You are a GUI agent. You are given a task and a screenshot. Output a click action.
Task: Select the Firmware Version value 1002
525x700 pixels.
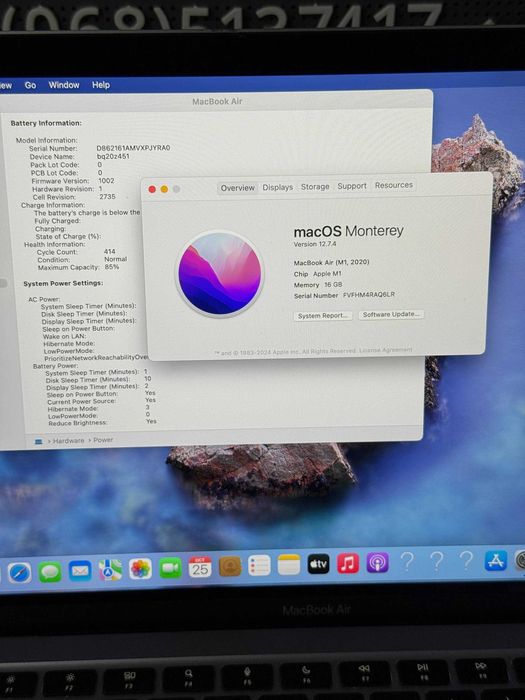[106, 180]
